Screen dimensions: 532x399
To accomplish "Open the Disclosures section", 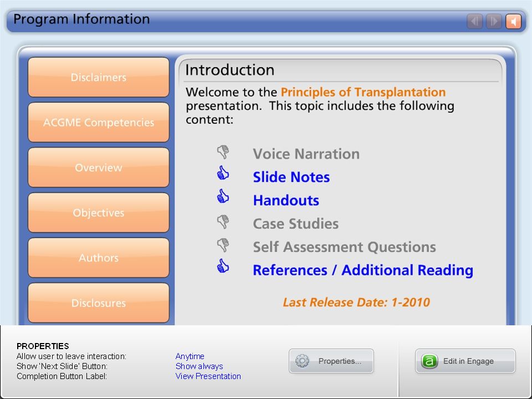I will coord(99,303).
